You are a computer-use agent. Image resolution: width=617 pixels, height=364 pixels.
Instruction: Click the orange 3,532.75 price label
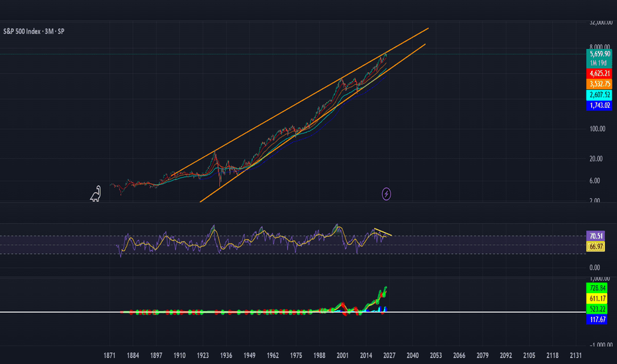tap(599, 84)
